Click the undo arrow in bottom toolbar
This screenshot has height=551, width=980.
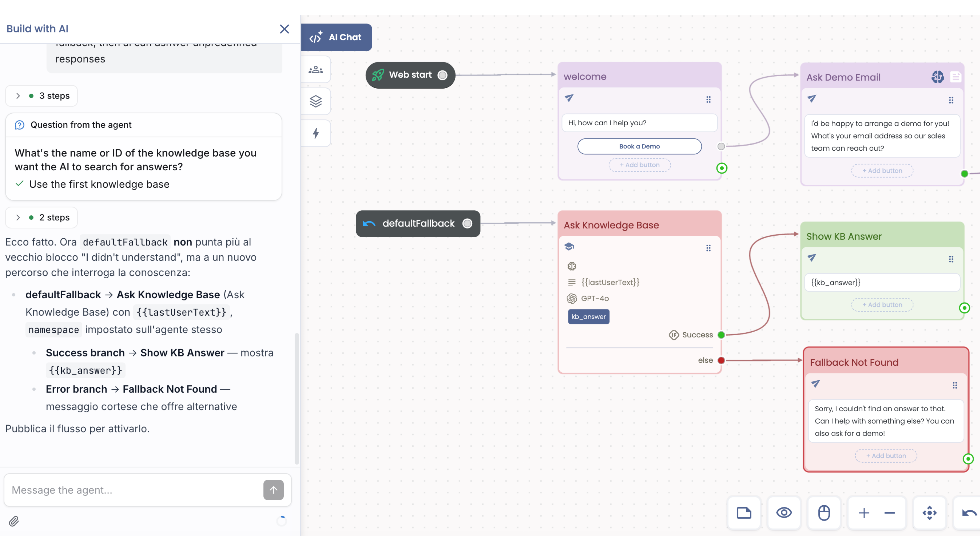969,513
